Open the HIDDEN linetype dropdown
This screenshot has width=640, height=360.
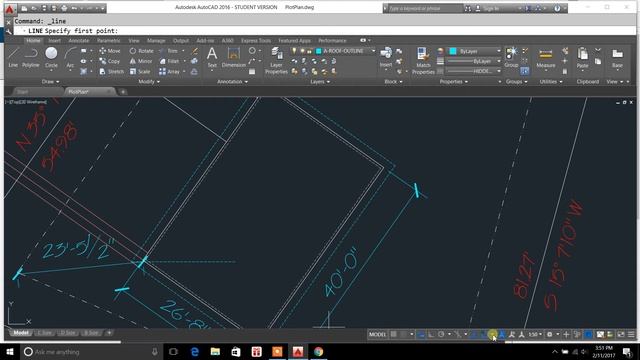498,71
